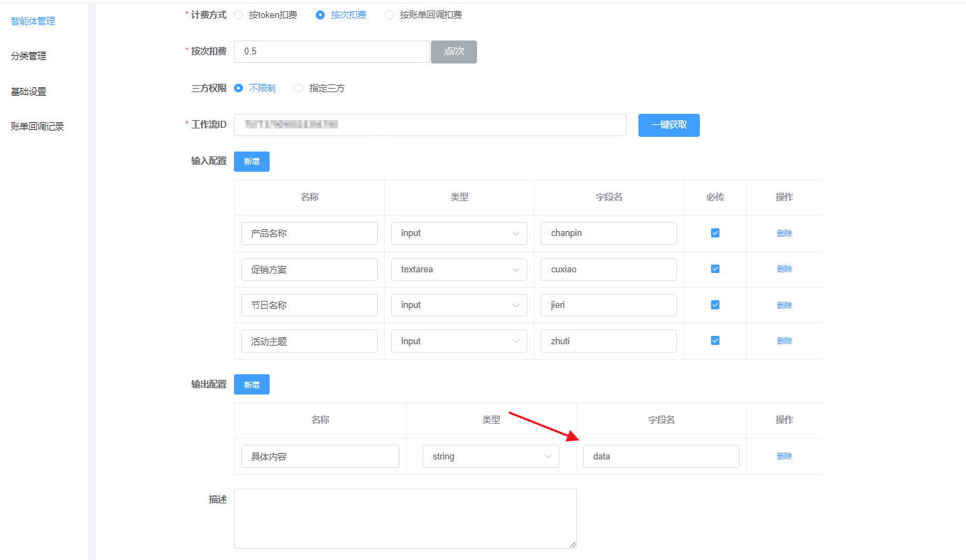Image resolution: width=966 pixels, height=560 pixels.
Task: Click the data 字段名 output field
Action: click(x=661, y=457)
